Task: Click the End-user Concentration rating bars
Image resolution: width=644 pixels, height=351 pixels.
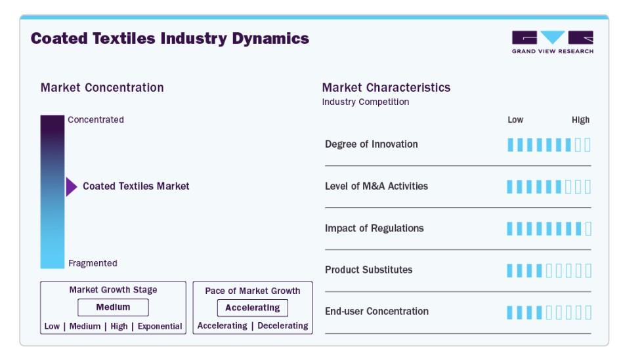Action: (x=549, y=312)
